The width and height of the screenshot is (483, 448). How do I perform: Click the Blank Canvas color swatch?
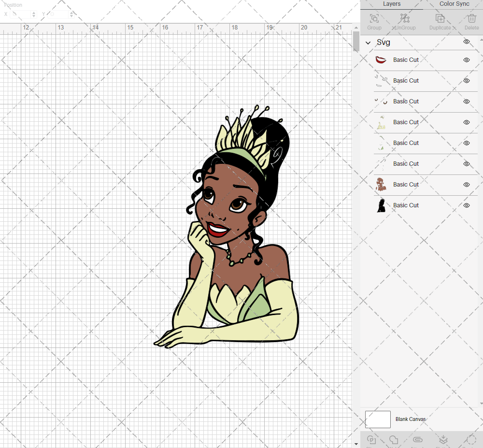(x=378, y=419)
